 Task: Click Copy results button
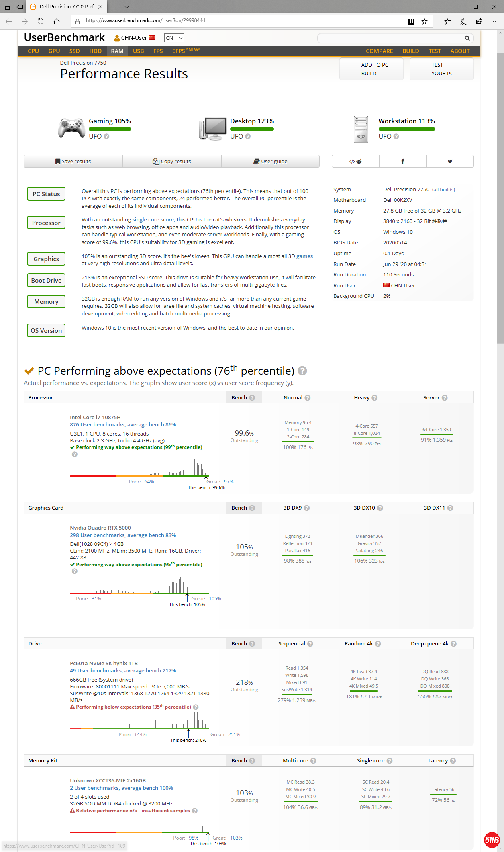pyautogui.click(x=172, y=161)
